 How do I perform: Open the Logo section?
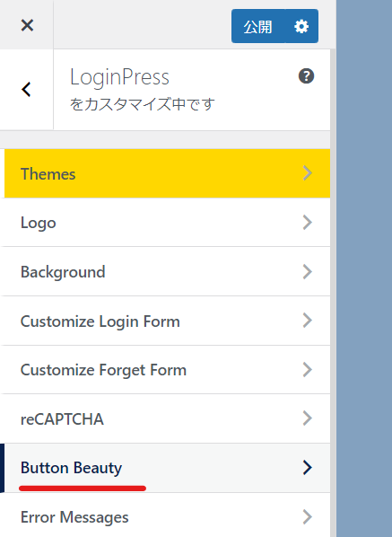pyautogui.click(x=165, y=223)
